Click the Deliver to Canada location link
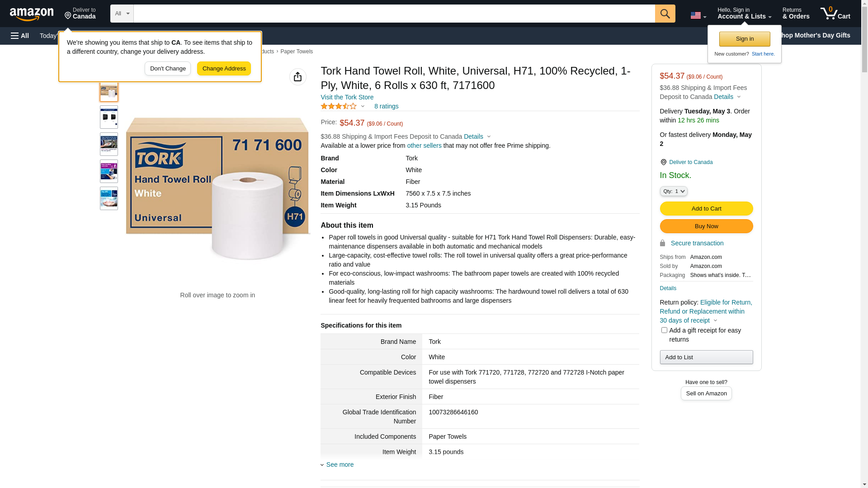 (690, 162)
